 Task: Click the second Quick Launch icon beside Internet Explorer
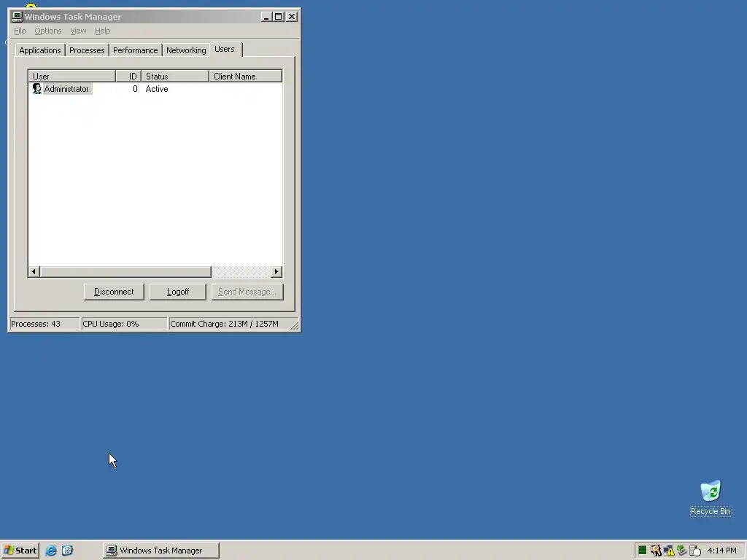(67, 551)
